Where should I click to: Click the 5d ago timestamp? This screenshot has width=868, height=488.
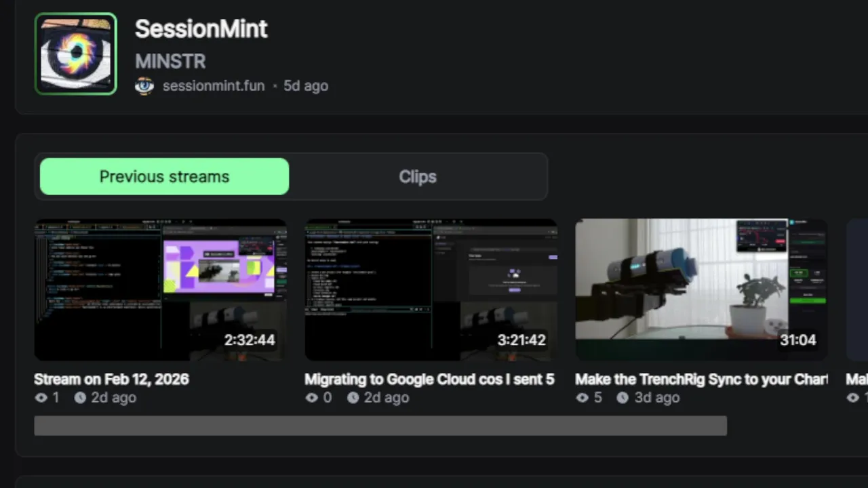pyautogui.click(x=306, y=86)
